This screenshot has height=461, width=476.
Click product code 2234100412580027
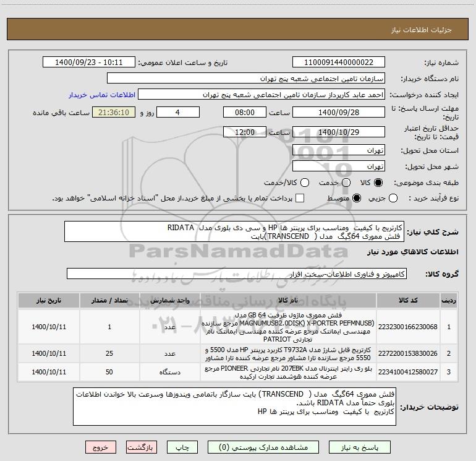tap(408, 372)
